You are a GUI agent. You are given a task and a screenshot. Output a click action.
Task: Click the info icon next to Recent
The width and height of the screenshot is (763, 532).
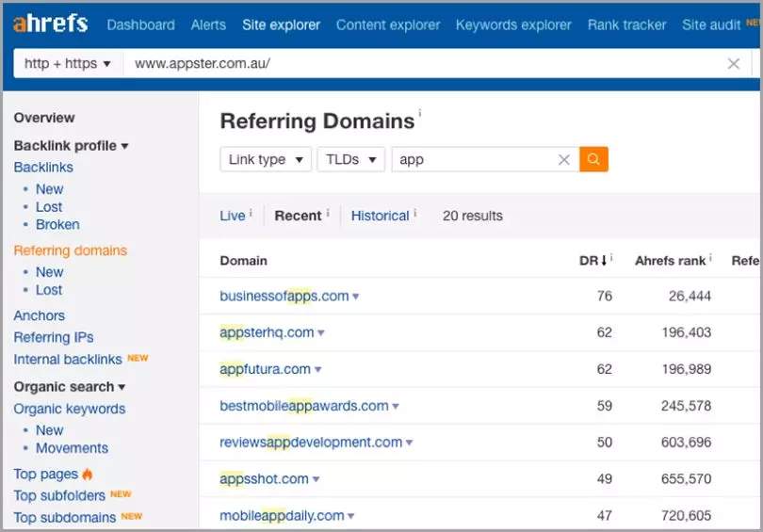tap(328, 213)
